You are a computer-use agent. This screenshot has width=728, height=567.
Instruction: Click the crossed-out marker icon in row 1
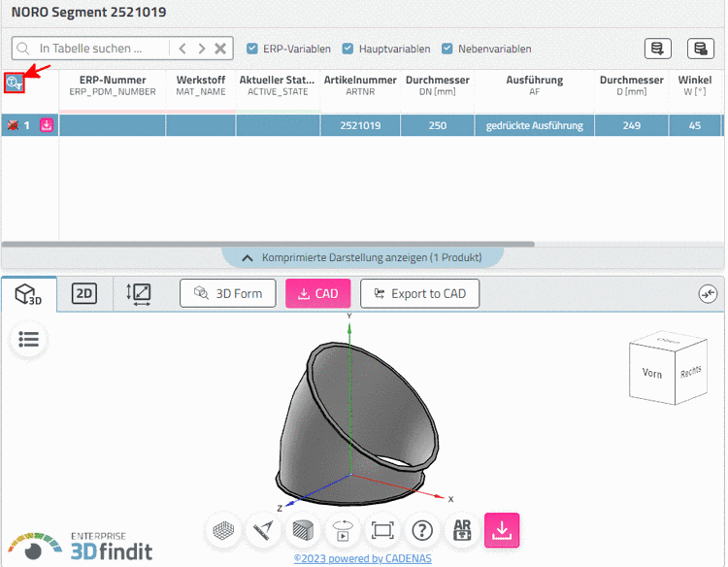click(13, 125)
